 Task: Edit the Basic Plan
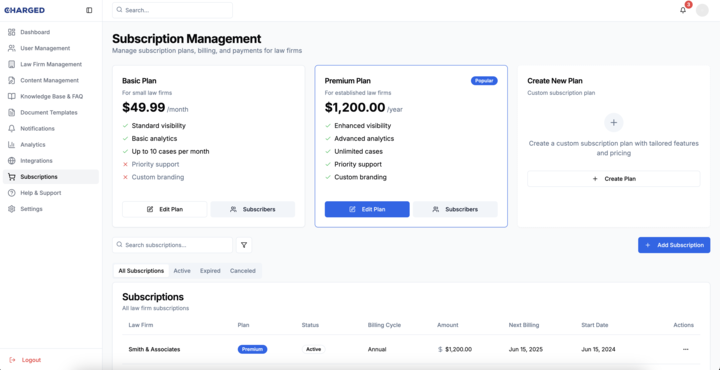point(164,209)
